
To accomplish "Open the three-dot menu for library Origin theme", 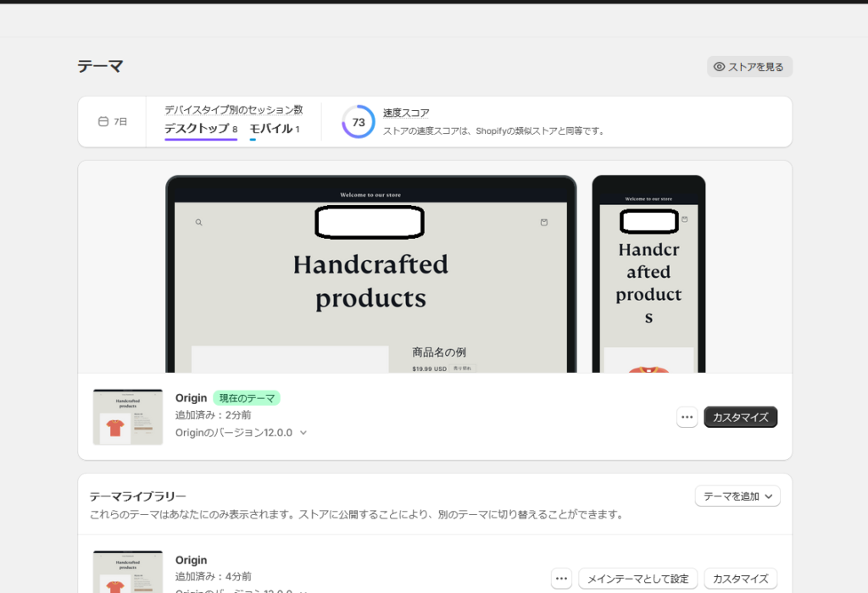I will coord(561,579).
